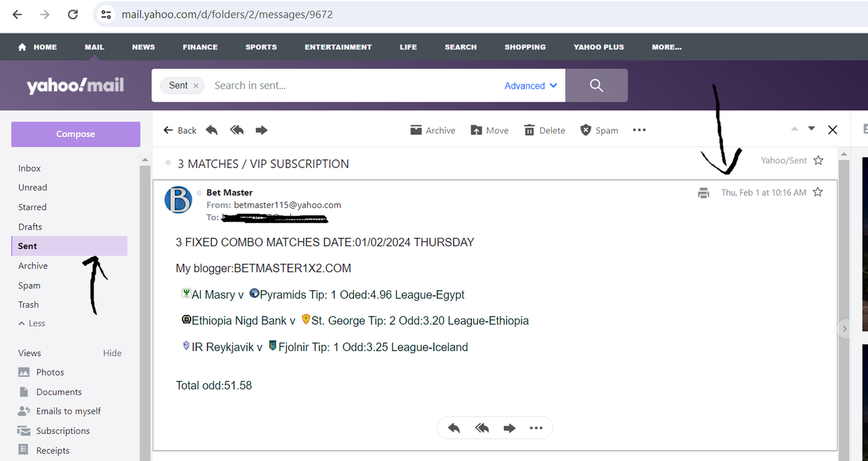The width and height of the screenshot is (868, 461).
Task: Print the message using the printer icon
Action: coord(703,193)
